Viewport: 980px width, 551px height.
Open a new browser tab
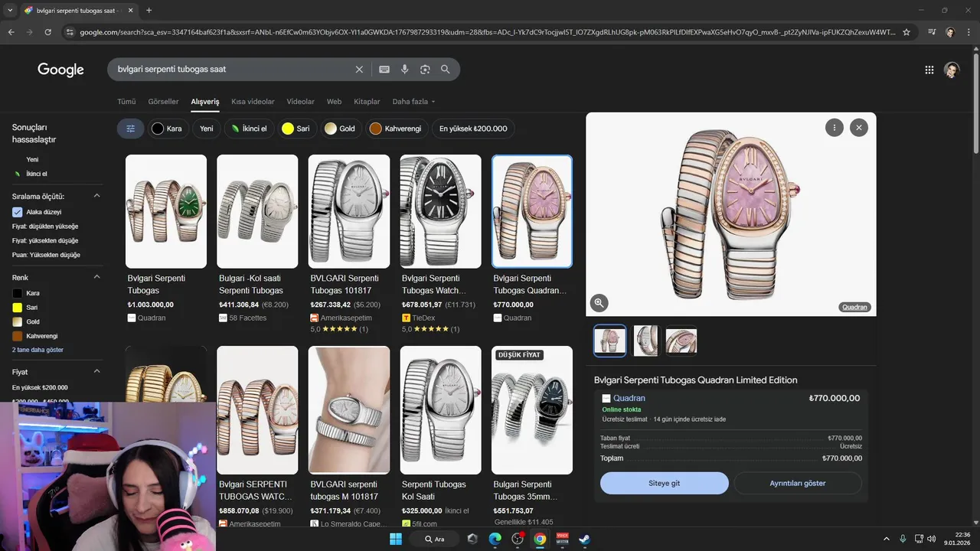[149, 11]
